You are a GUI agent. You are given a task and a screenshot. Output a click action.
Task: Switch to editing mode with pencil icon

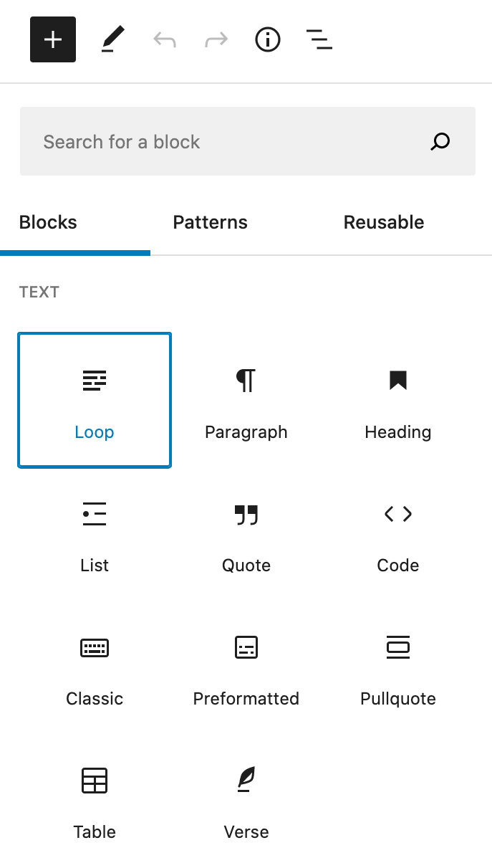pos(111,39)
